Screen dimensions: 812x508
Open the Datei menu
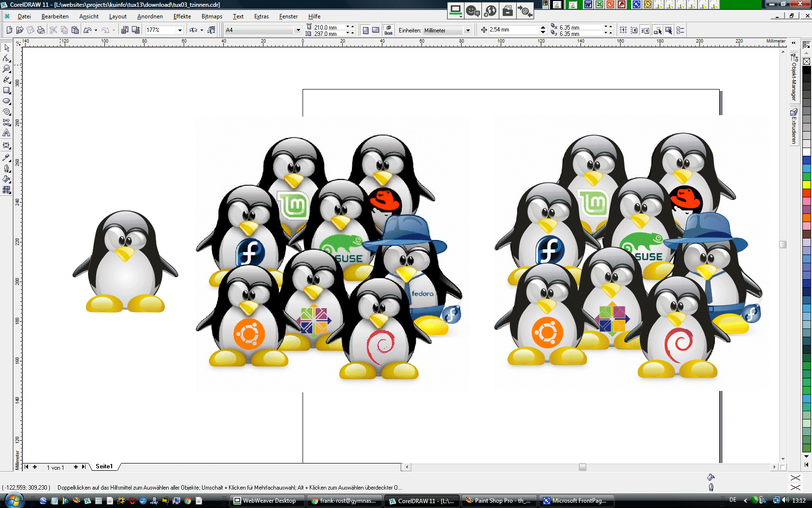coord(24,16)
